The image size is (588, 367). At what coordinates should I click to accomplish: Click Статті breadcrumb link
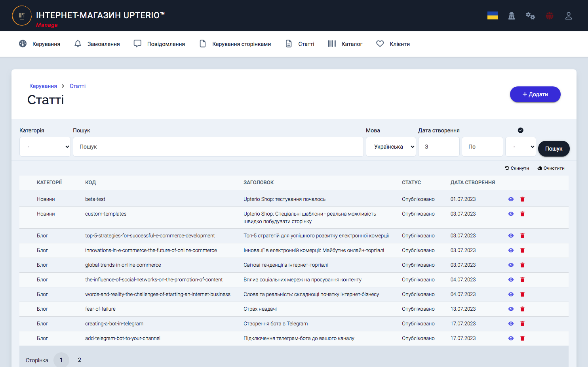pos(78,86)
